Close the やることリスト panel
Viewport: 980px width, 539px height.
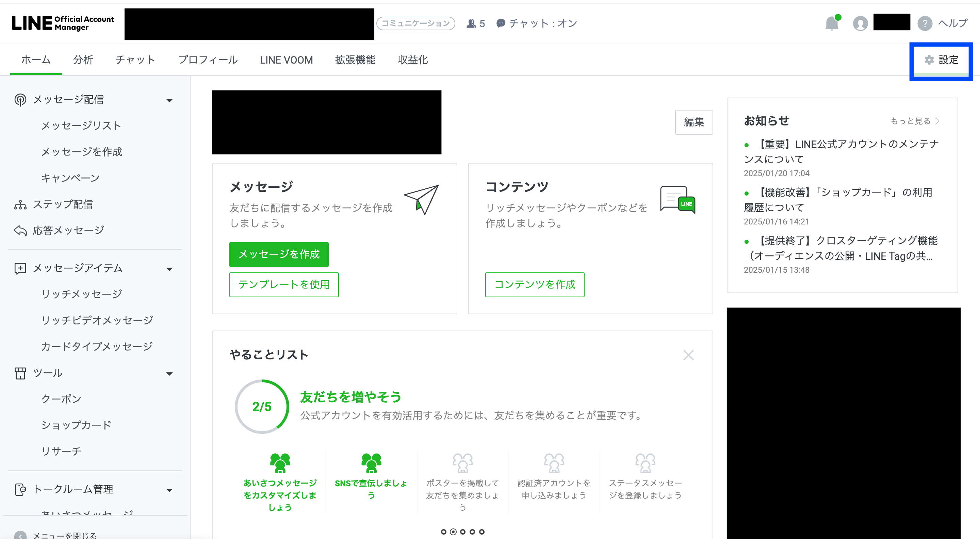[688, 355]
